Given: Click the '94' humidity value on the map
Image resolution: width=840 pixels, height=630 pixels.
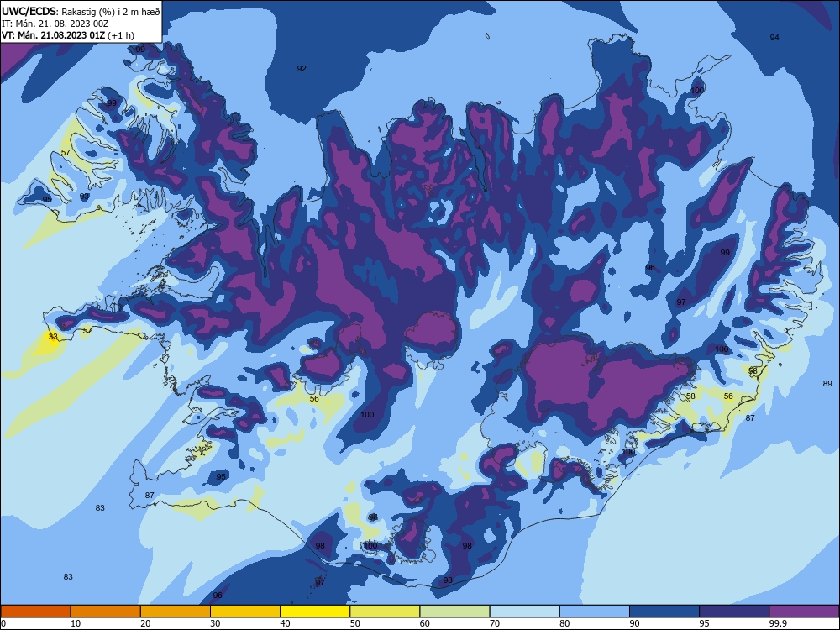Looking at the screenshot, I should pyautogui.click(x=774, y=38).
